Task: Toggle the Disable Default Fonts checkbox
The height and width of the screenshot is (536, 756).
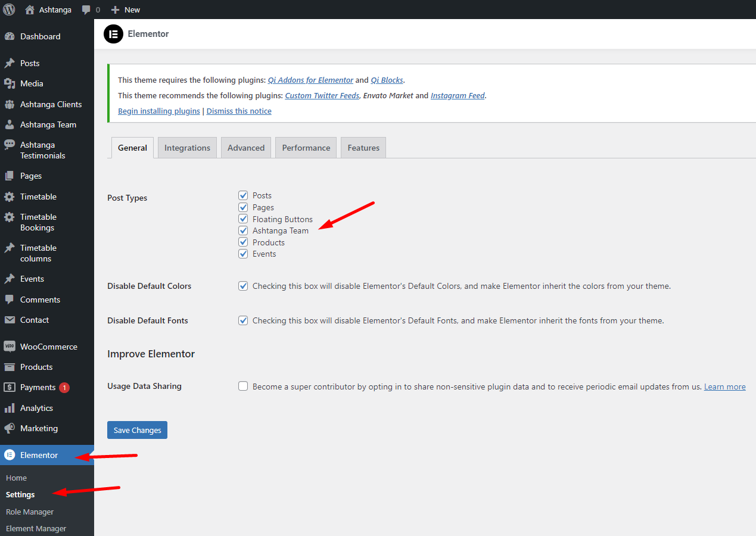Action: [243, 320]
